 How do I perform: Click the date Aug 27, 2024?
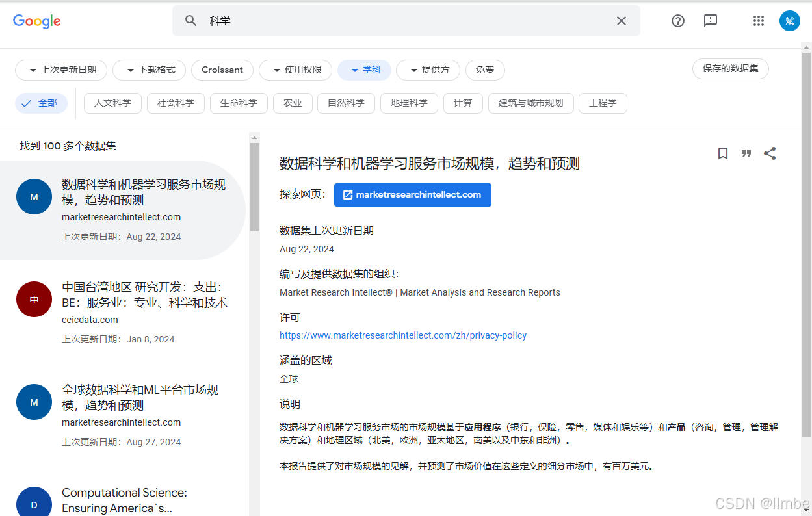tap(154, 442)
